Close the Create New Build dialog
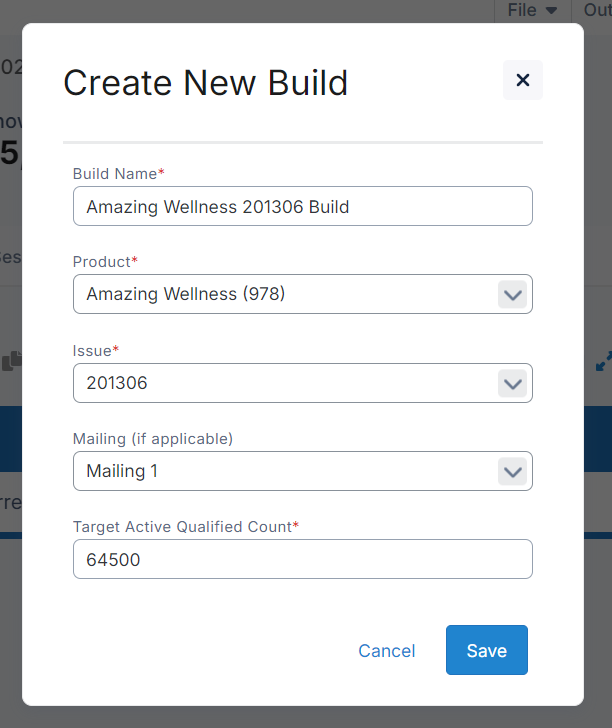The width and height of the screenshot is (612, 728). (x=522, y=80)
